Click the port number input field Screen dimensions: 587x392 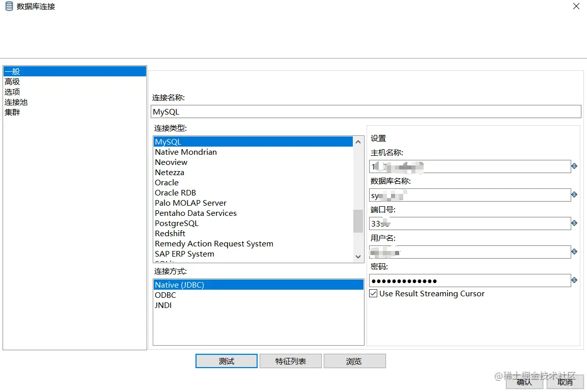470,223
